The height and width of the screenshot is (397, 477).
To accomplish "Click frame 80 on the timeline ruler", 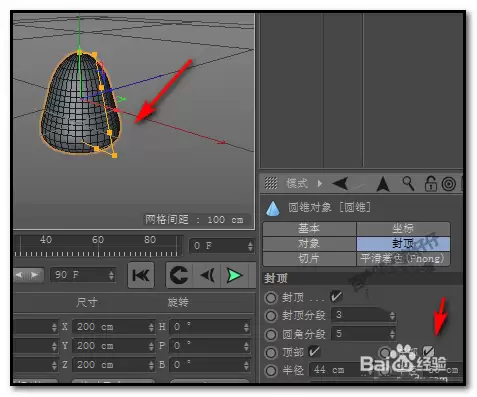I will point(150,240).
